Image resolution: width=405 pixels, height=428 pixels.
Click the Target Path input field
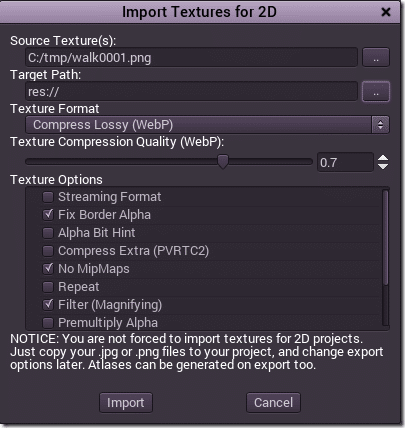tap(192, 91)
